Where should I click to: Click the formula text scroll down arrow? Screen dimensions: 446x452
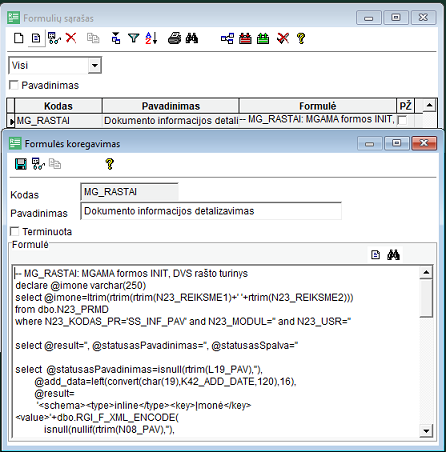point(426,431)
